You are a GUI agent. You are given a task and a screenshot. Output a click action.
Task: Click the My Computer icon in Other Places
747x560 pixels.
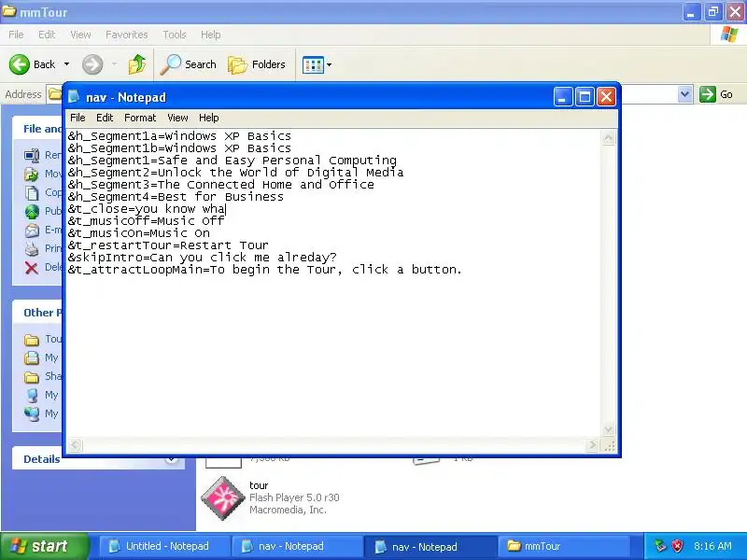coord(32,395)
